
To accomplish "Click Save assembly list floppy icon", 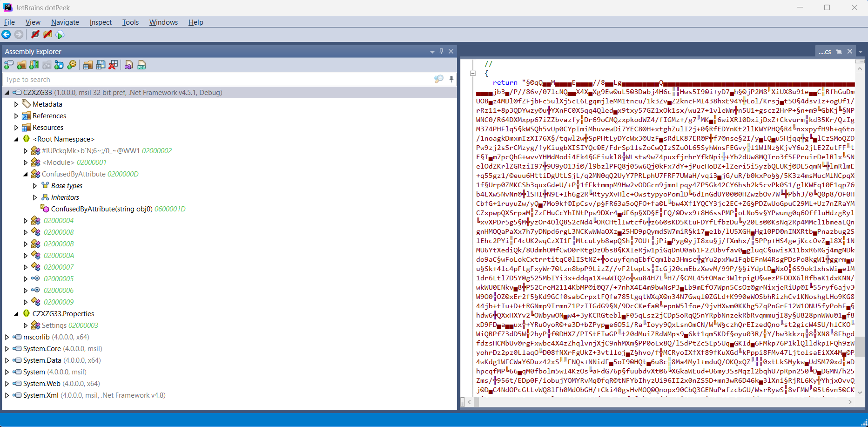I will point(101,65).
